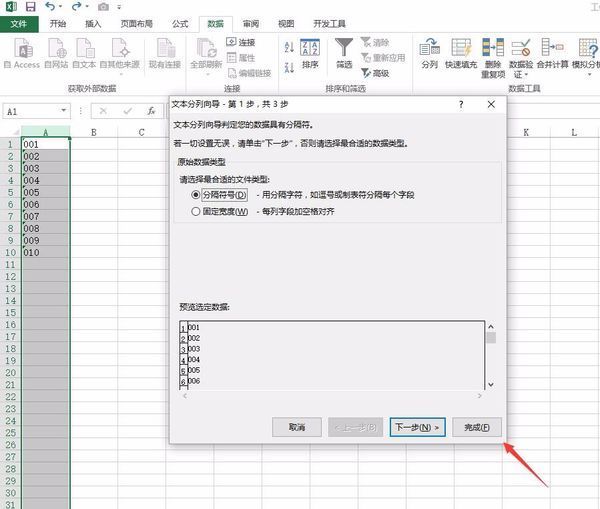Click preview scrollbar up arrow
The width and height of the screenshot is (600, 509).
pos(491,326)
